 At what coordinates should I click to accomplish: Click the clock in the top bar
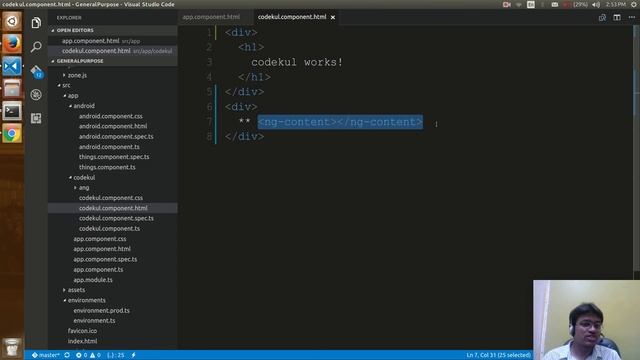click(x=616, y=4)
